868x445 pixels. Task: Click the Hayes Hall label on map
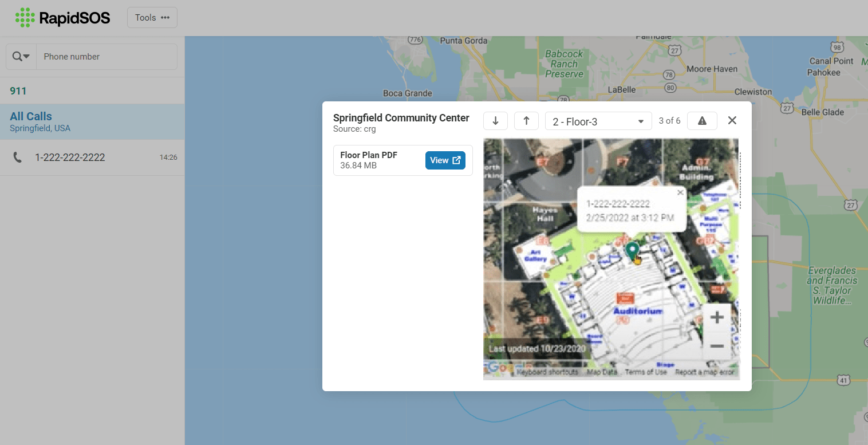tap(544, 214)
